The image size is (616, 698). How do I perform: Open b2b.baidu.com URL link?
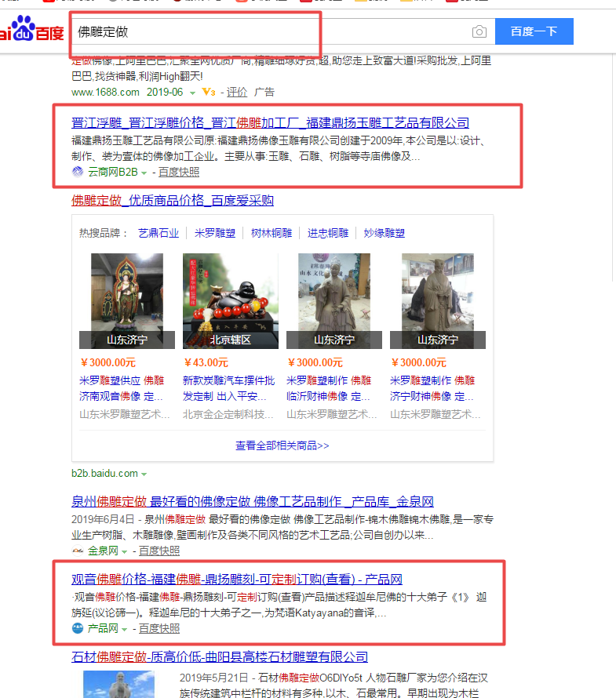click(x=104, y=473)
